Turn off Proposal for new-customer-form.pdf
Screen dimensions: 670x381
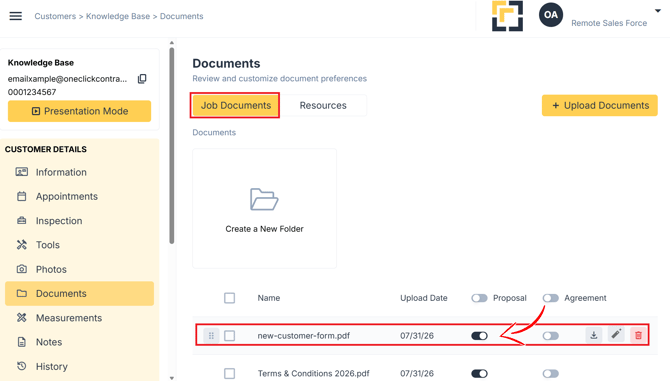[479, 336]
